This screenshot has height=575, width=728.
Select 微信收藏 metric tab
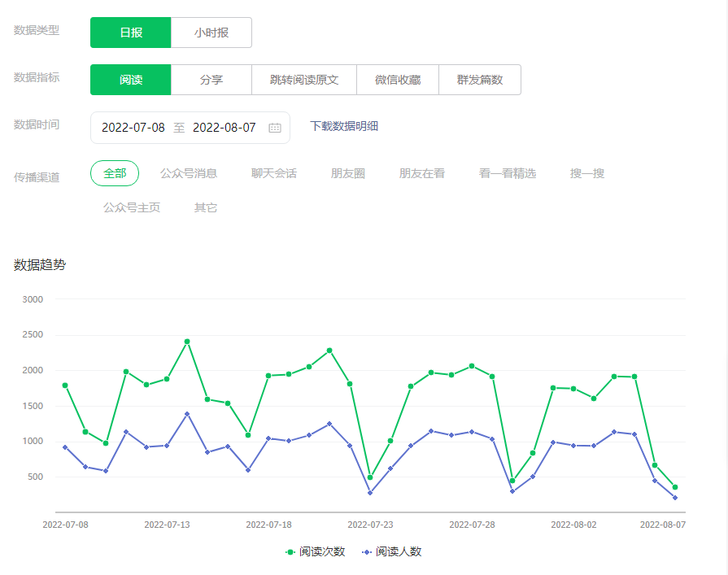pyautogui.click(x=398, y=80)
